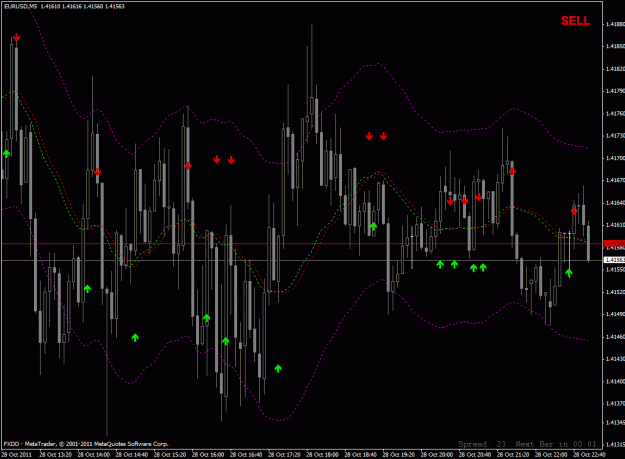This screenshot has width=625, height=459.
Task: Click the white current price tag 1.41563
Action: point(615,260)
